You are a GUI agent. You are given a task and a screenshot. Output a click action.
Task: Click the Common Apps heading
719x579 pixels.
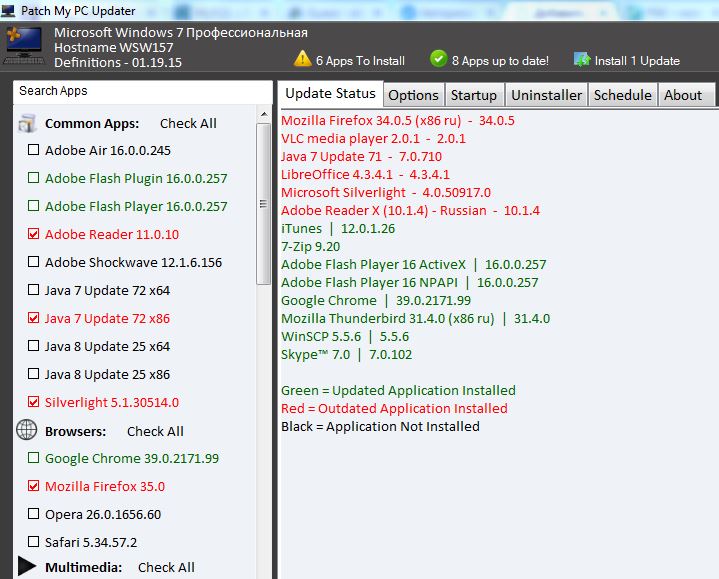(92, 123)
